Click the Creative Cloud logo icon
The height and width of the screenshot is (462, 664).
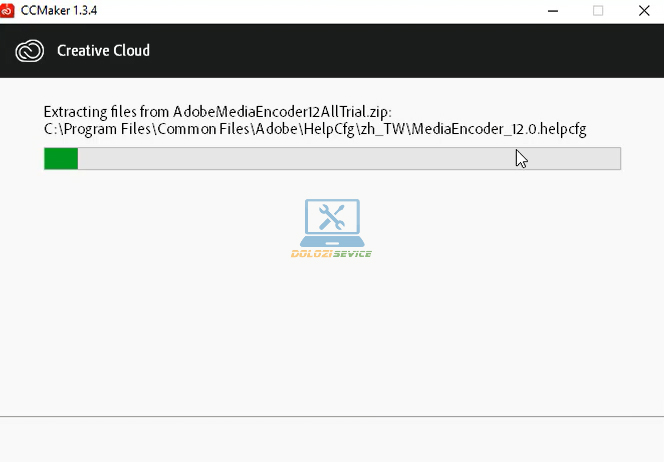pyautogui.click(x=30, y=50)
